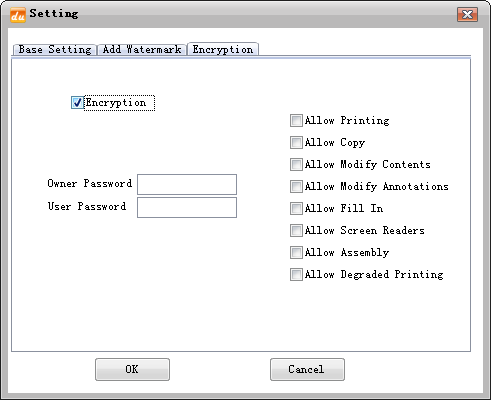The height and width of the screenshot is (400, 491).
Task: Uncheck the Encryption checkbox
Action: point(77,102)
